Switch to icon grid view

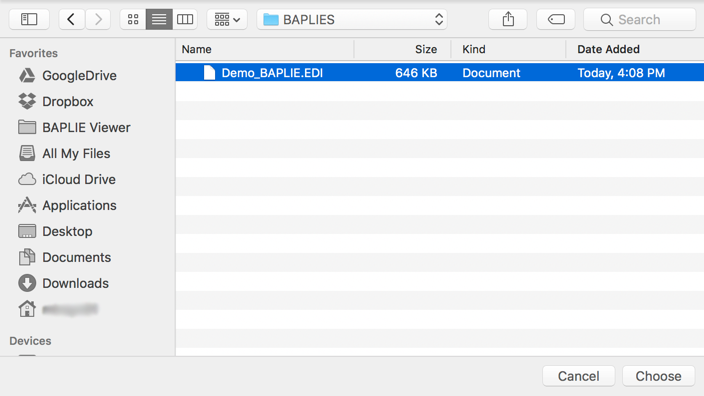click(133, 19)
